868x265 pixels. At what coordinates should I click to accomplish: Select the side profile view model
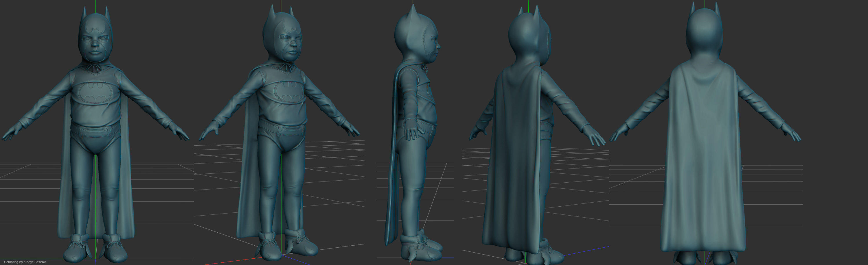(x=414, y=133)
